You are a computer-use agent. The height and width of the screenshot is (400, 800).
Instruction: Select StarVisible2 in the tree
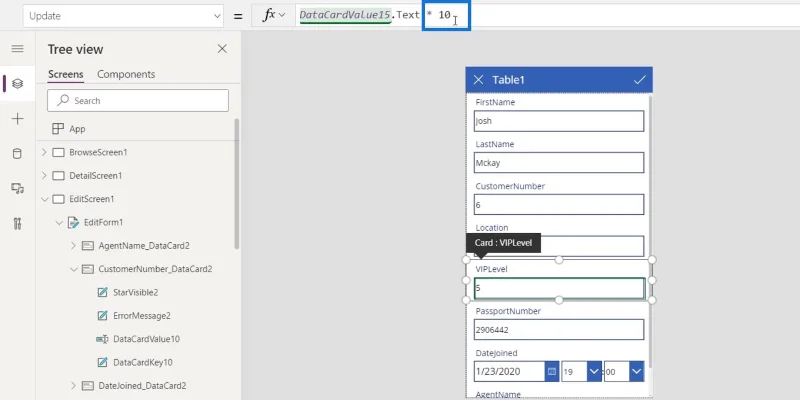click(136, 292)
